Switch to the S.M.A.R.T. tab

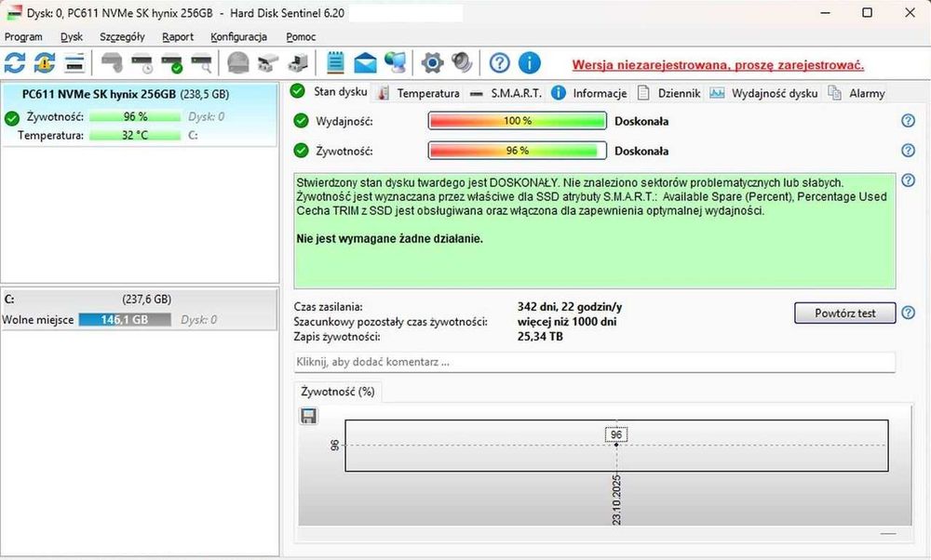[x=506, y=93]
